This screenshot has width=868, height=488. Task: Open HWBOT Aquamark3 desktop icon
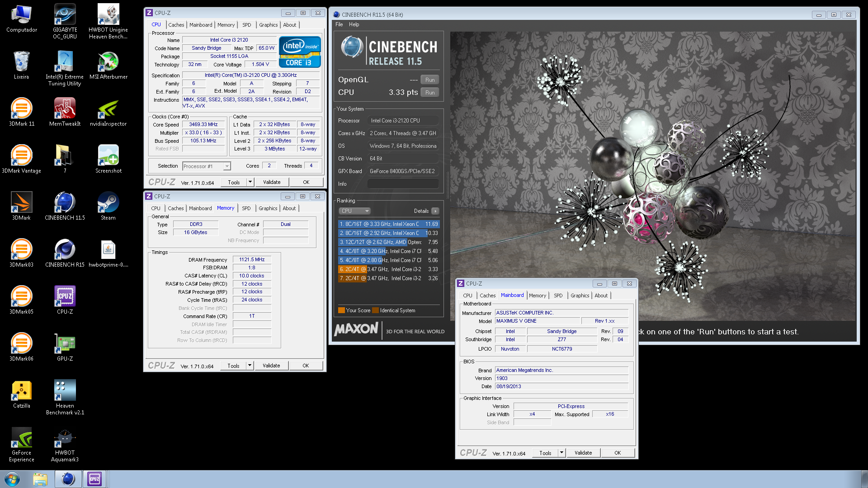65,445
